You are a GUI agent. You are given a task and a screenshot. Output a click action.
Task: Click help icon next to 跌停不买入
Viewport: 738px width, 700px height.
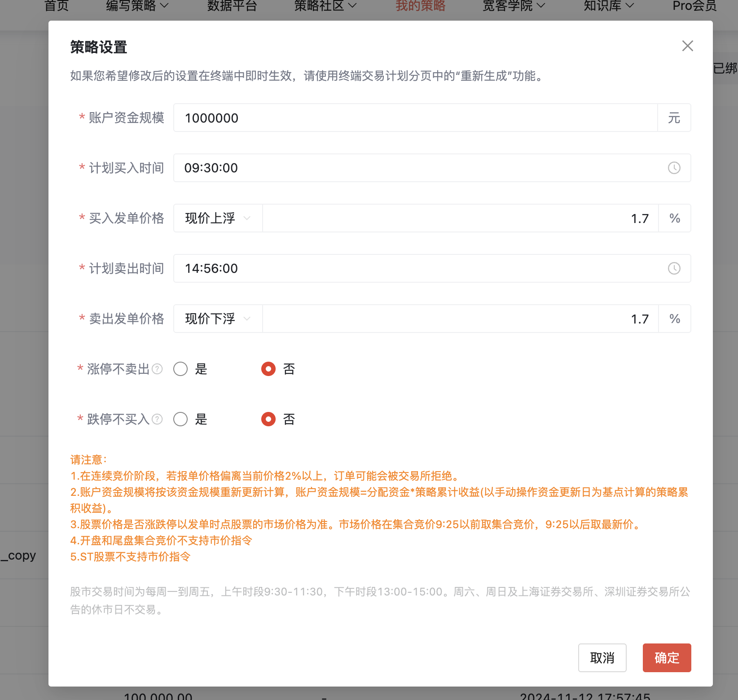point(157,419)
